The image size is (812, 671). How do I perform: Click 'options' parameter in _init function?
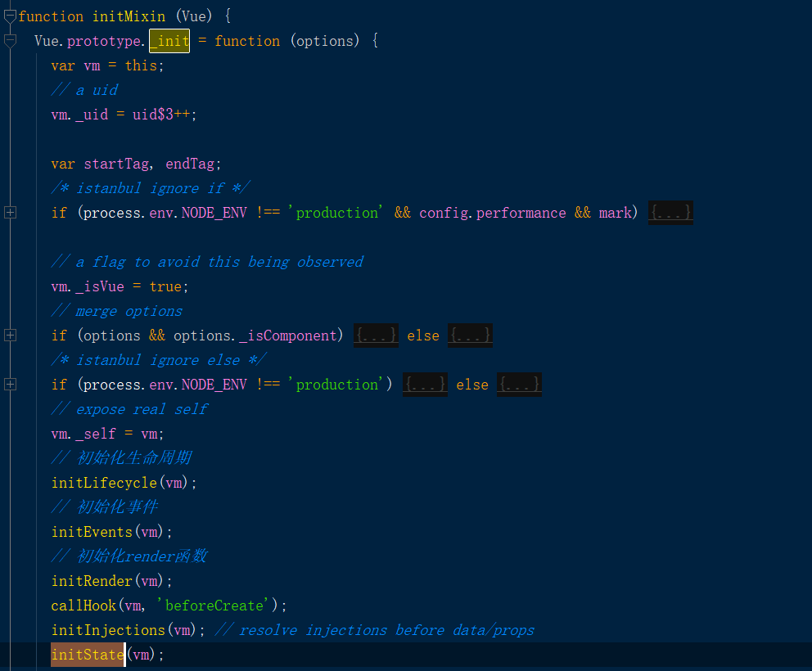tap(325, 41)
